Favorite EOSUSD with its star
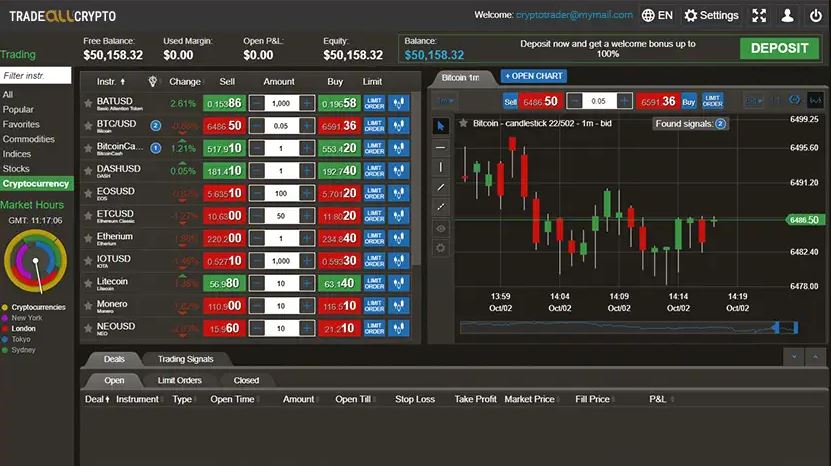The image size is (831, 466). (88, 194)
